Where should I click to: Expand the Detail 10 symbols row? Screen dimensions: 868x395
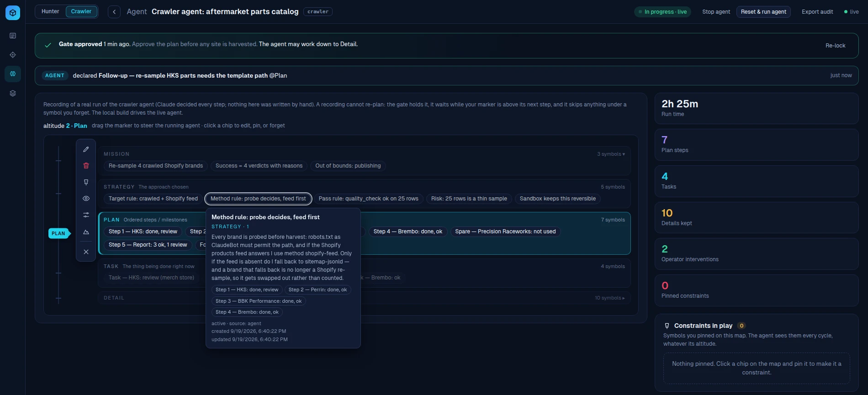pyautogui.click(x=609, y=298)
